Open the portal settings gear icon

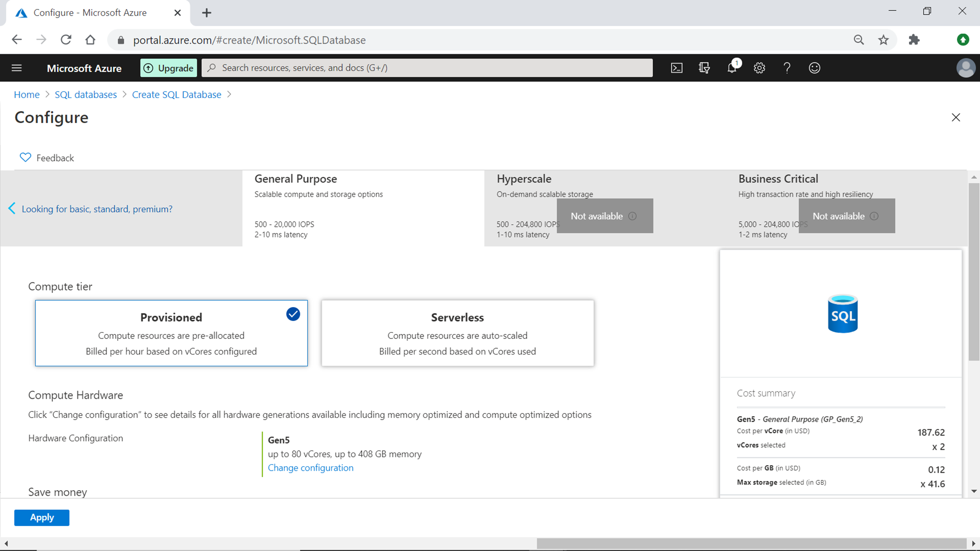click(x=759, y=68)
